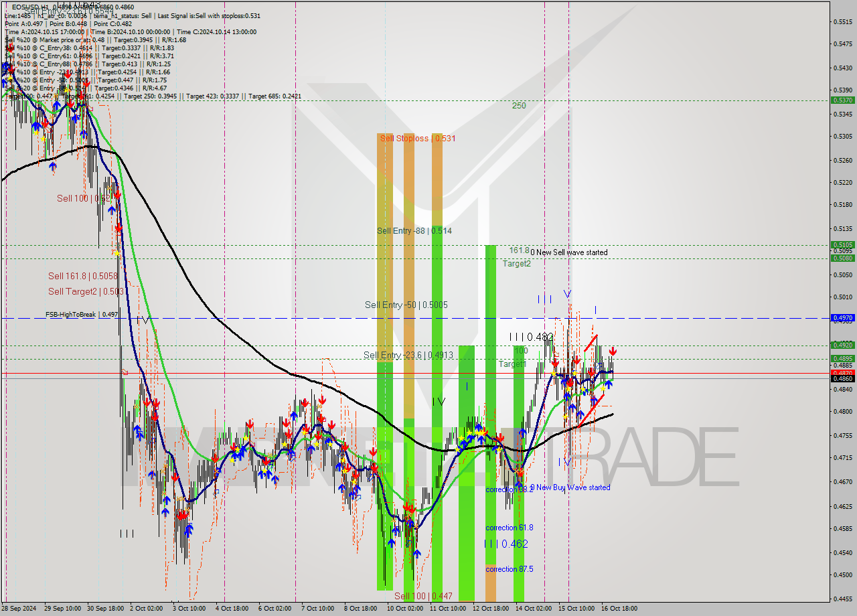The width and height of the screenshot is (857, 616).
Task: Click the '0 New Sell wave started' label
Action: pyautogui.click(x=569, y=252)
